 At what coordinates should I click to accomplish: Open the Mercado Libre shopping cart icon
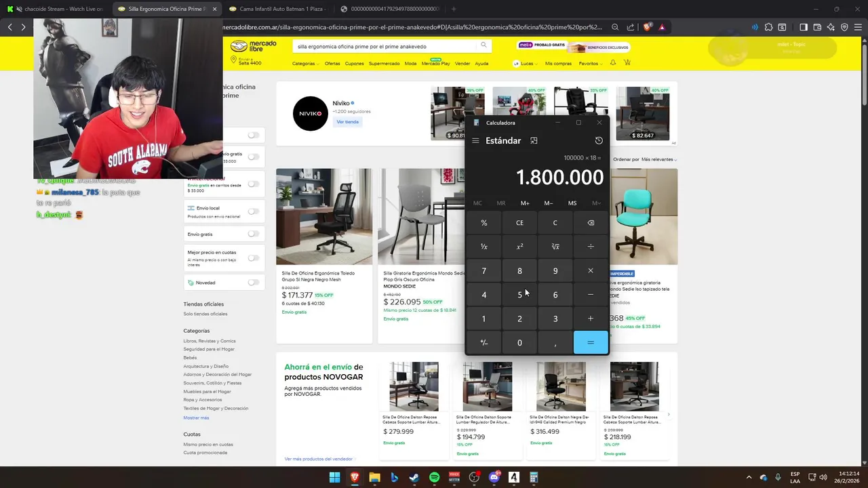(627, 63)
